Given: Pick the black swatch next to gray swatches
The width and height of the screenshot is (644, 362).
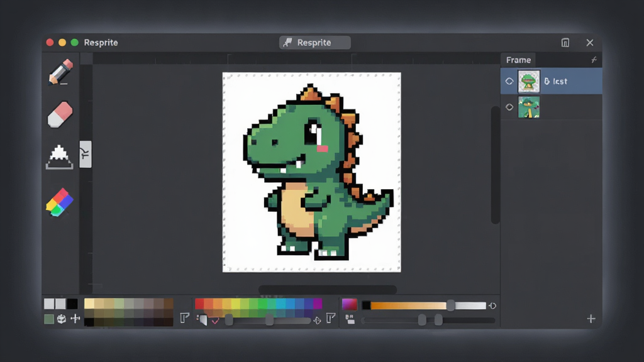Looking at the screenshot, I should pos(72,304).
